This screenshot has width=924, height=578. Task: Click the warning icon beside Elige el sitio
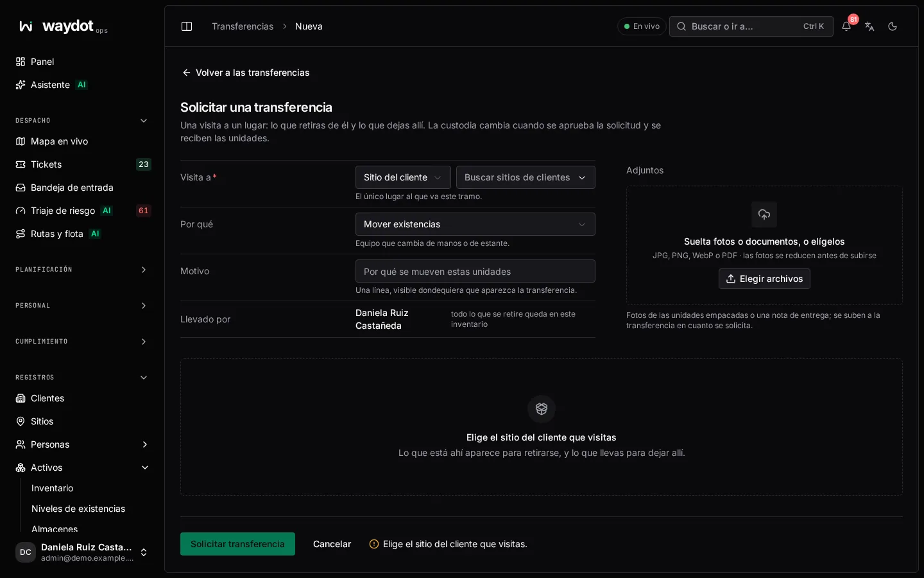pos(374,544)
